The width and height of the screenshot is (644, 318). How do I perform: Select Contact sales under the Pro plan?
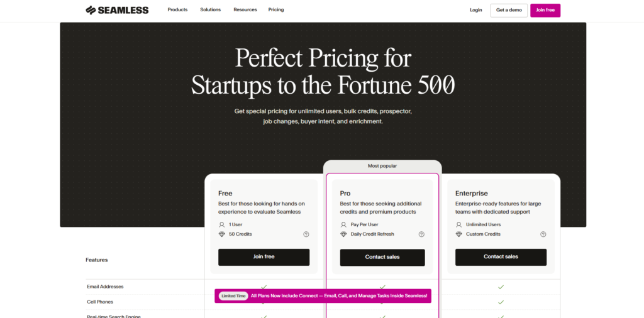click(382, 257)
